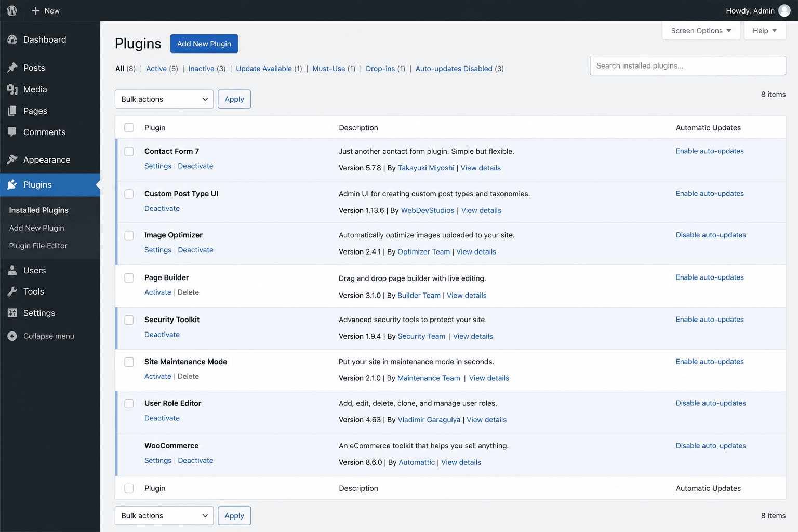Check the Custom Post Type UI checkbox
This screenshot has height=532, width=798.
(129, 194)
